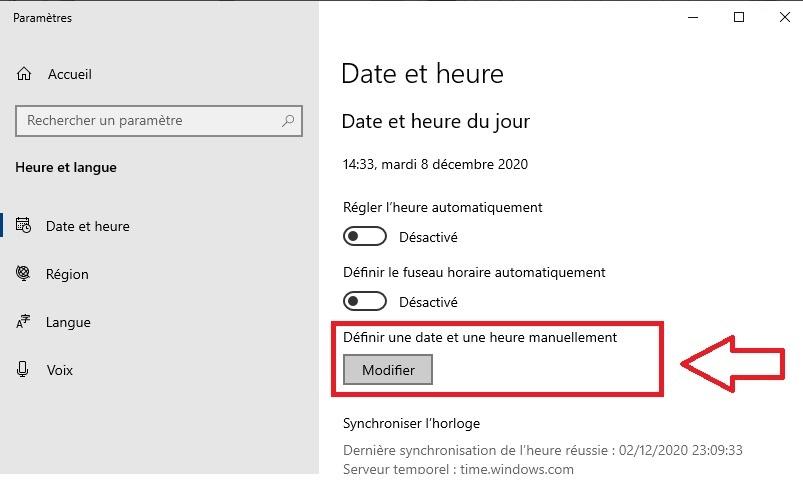Image resolution: width=803 pixels, height=480 pixels.
Task: Click the Modifier button
Action: [x=388, y=369]
